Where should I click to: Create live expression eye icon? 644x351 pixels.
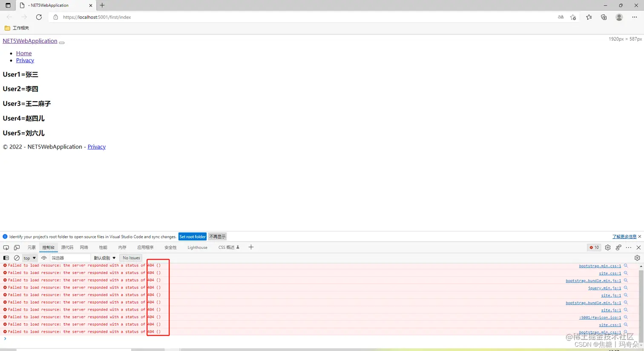click(x=44, y=258)
